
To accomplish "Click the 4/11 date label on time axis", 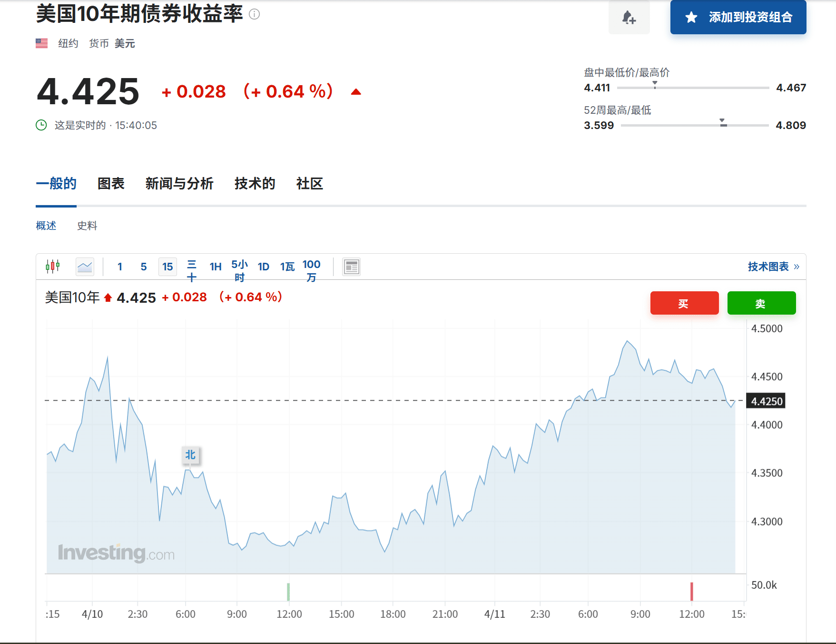I will click(495, 614).
